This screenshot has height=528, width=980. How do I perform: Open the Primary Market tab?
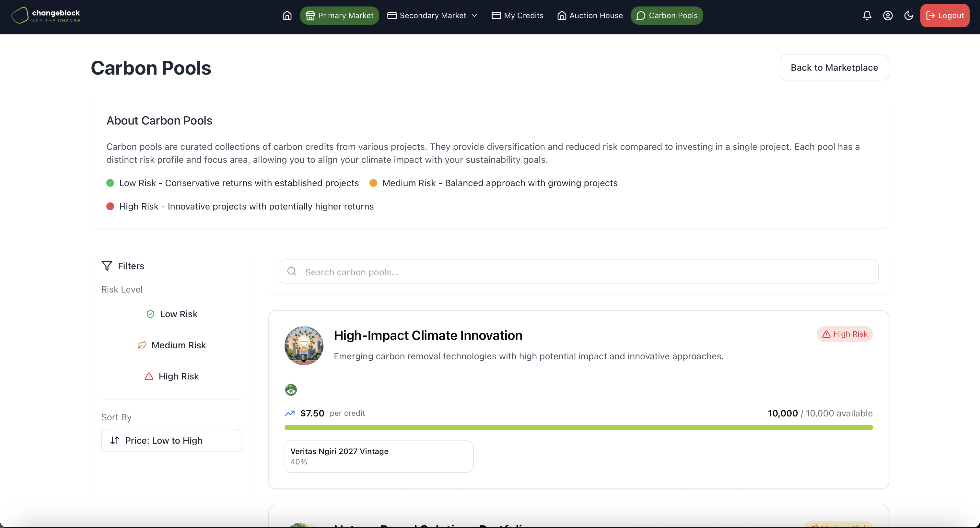339,16
